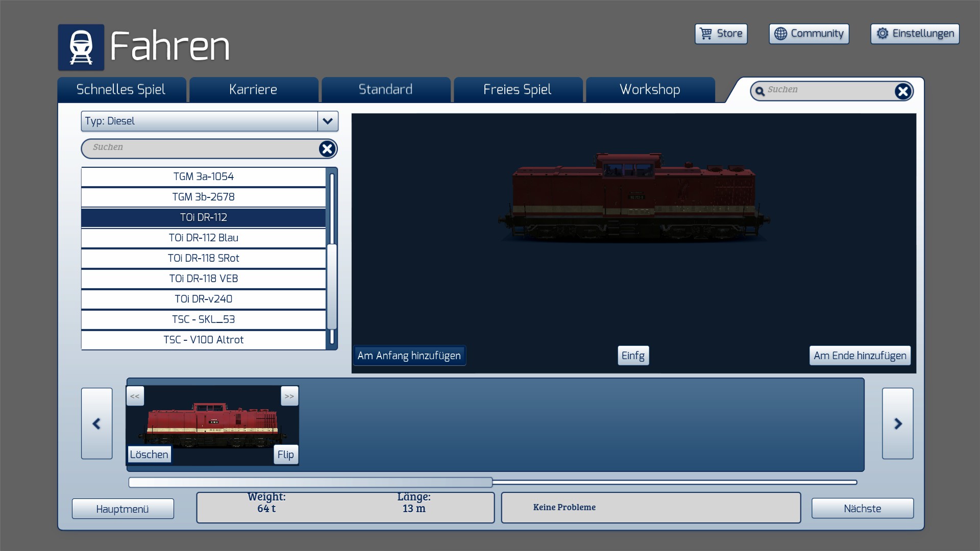The height and width of the screenshot is (551, 980).
Task: Open the Typ: Diesel combo box
Action: tap(199, 121)
